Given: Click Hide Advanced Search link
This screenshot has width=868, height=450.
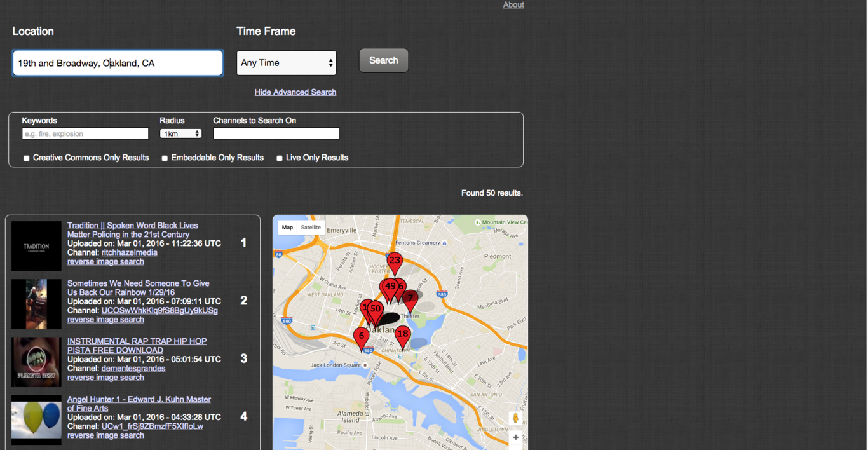Looking at the screenshot, I should click(295, 92).
